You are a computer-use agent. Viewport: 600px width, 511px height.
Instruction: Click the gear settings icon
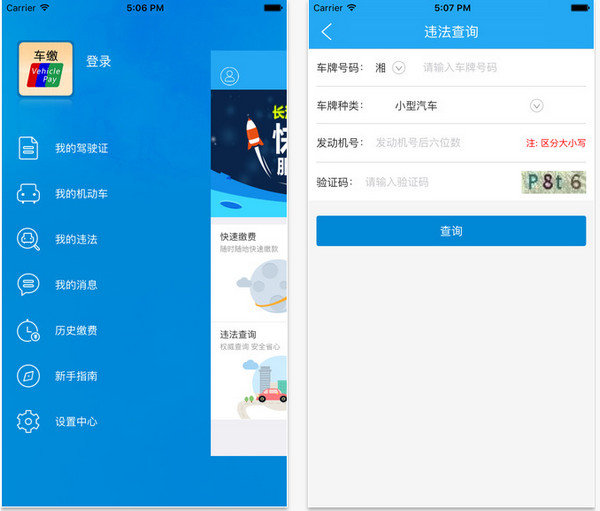(x=28, y=421)
